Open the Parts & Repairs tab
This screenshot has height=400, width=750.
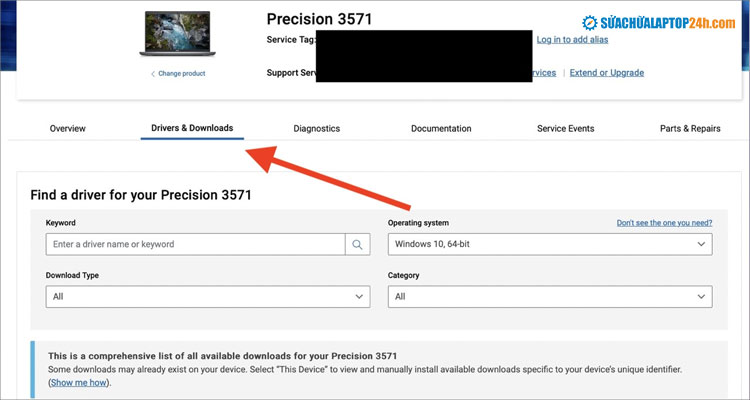tap(690, 129)
